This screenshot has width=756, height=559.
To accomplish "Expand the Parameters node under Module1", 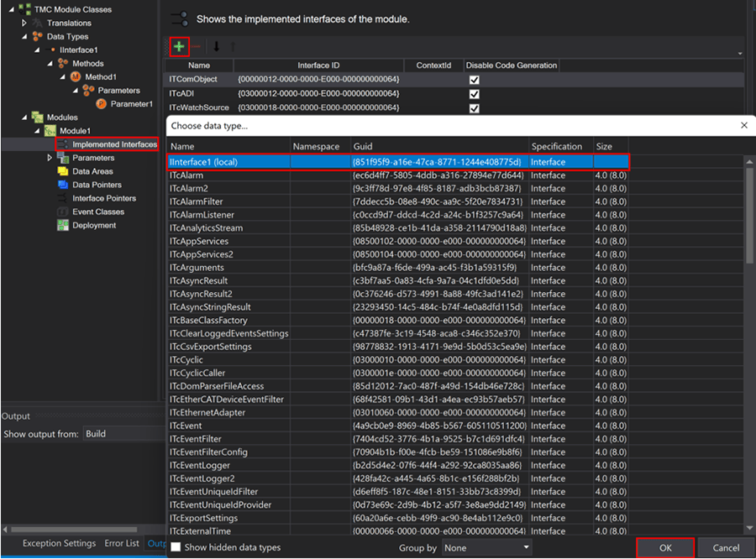I will click(50, 158).
